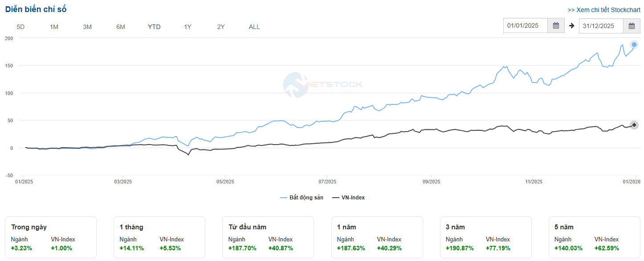Switch to 3M time range

pos(87,27)
